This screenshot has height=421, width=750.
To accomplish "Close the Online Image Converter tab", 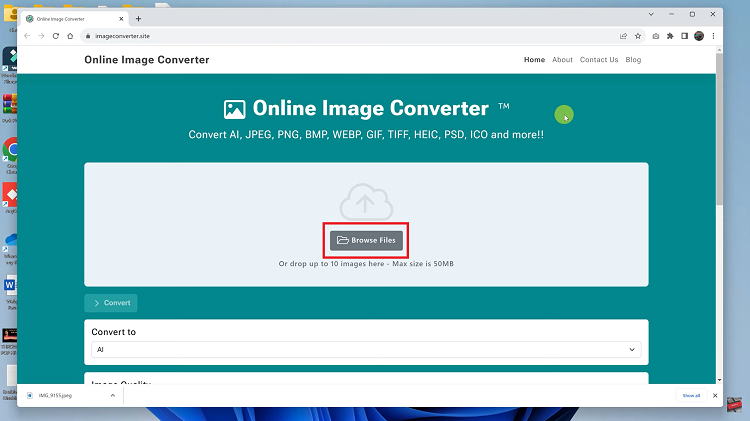I will (x=121, y=19).
